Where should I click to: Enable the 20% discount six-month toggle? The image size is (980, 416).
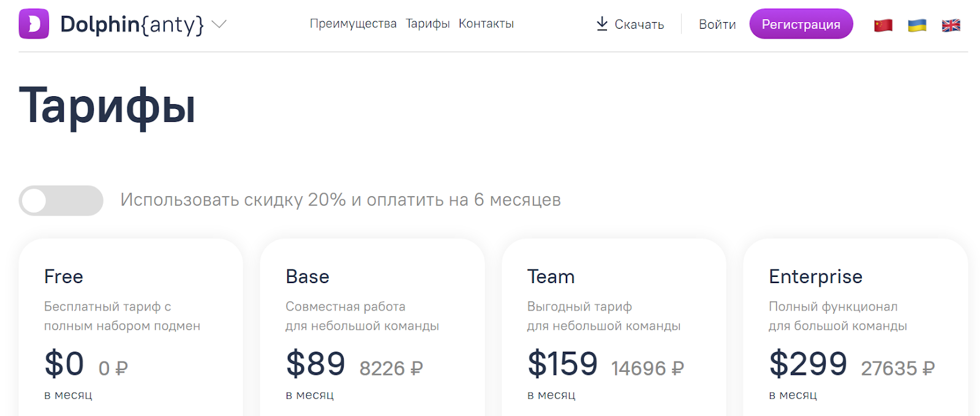(61, 200)
